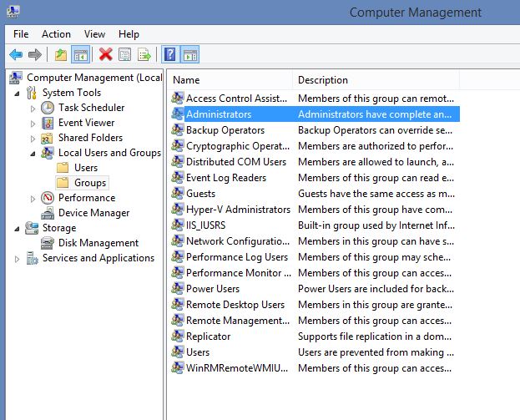Toggle the Show/Hide Console Tree icon
This screenshot has width=520, height=420.
point(81,54)
